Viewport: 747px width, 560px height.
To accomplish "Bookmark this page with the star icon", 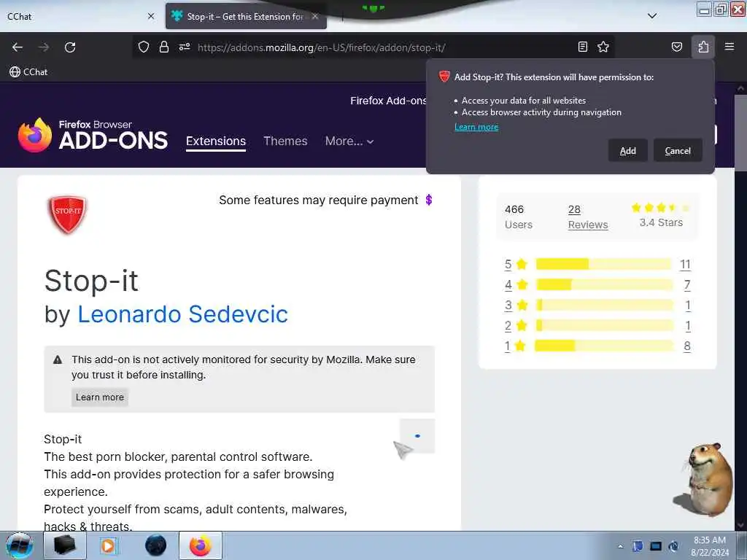I will pos(603,47).
